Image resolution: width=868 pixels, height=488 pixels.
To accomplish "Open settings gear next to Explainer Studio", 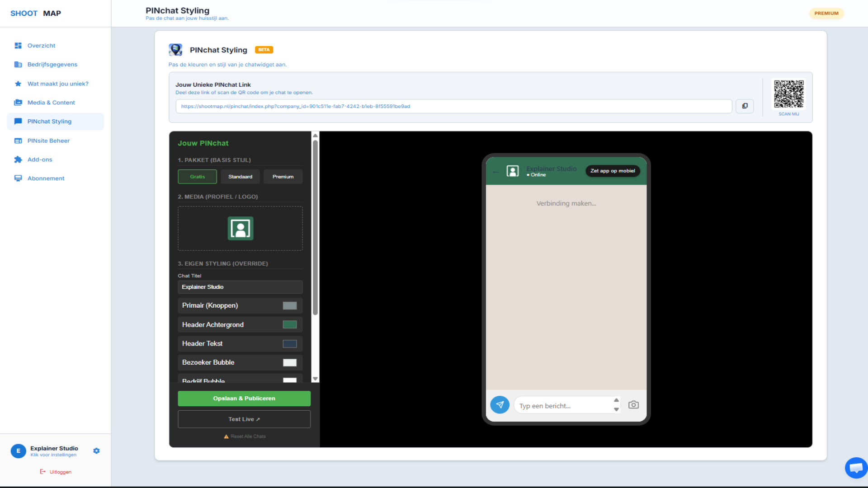I will (x=96, y=451).
